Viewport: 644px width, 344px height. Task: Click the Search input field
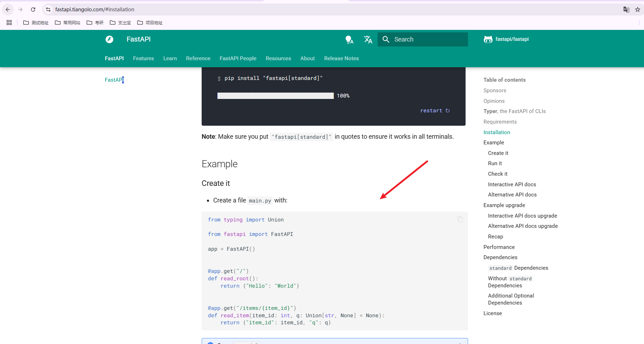pyautogui.click(x=423, y=39)
